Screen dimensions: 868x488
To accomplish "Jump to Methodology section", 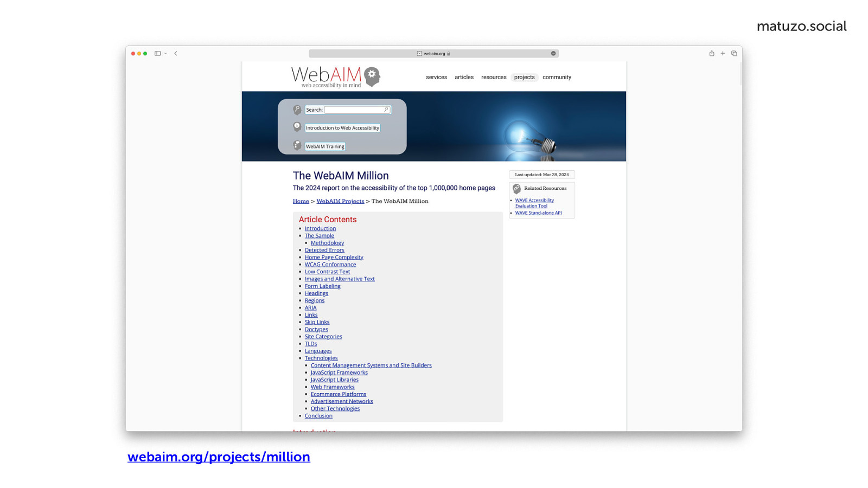I will 327,243.
